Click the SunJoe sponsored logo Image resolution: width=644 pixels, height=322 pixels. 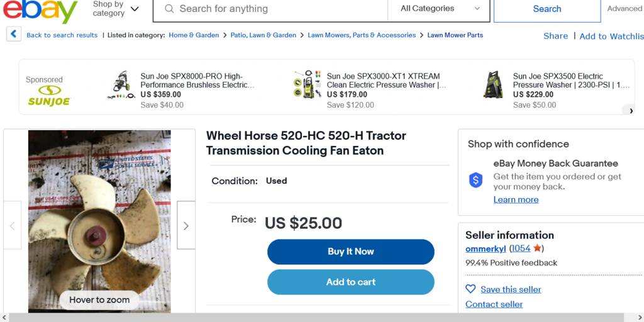(49, 96)
